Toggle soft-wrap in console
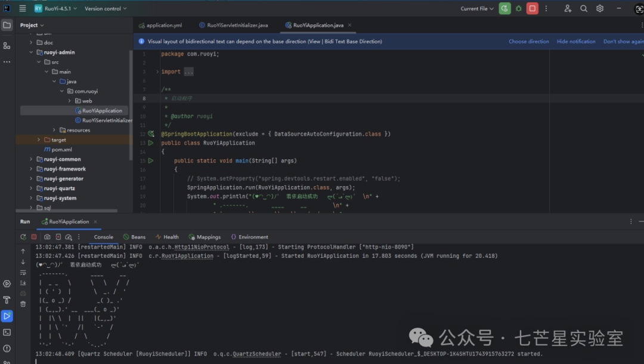 click(x=23, y=272)
